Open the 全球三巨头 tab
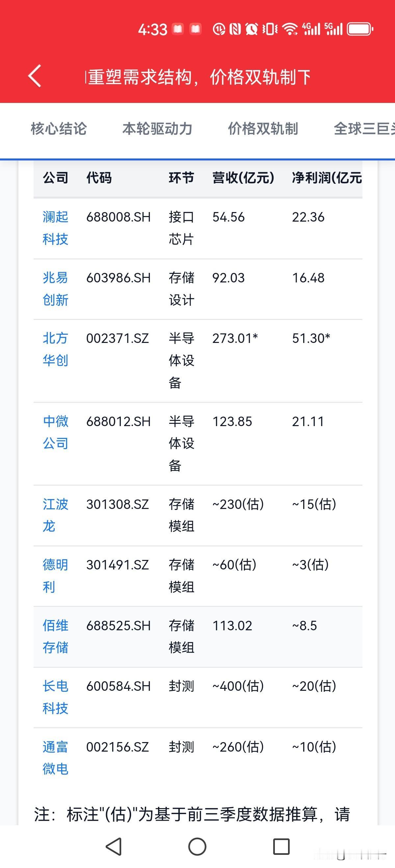This screenshot has width=395, height=868. (x=364, y=129)
